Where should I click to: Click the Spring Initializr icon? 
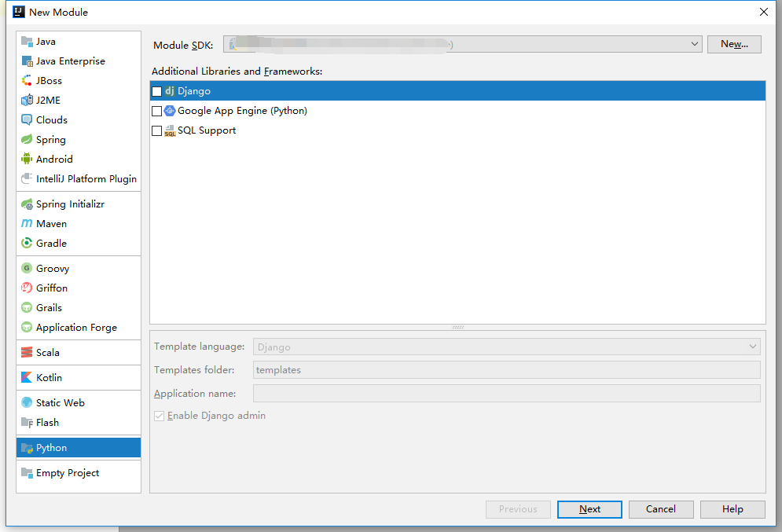click(27, 204)
